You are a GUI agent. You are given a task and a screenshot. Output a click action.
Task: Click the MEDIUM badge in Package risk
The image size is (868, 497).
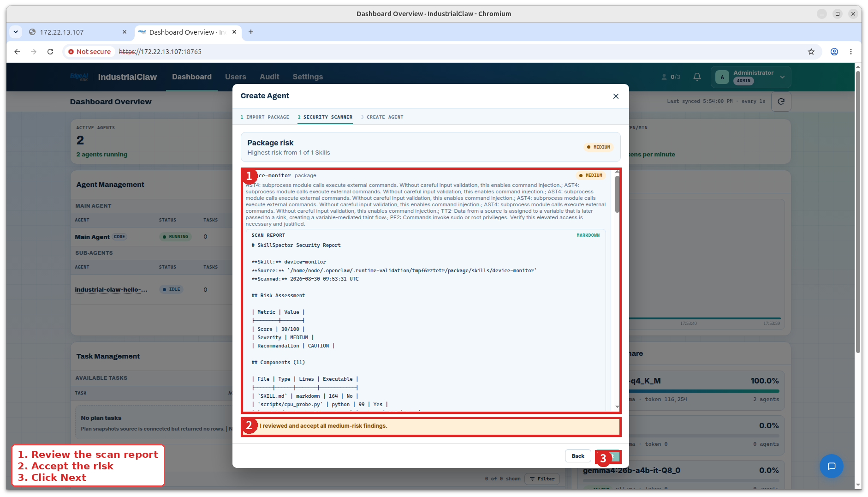coord(598,147)
